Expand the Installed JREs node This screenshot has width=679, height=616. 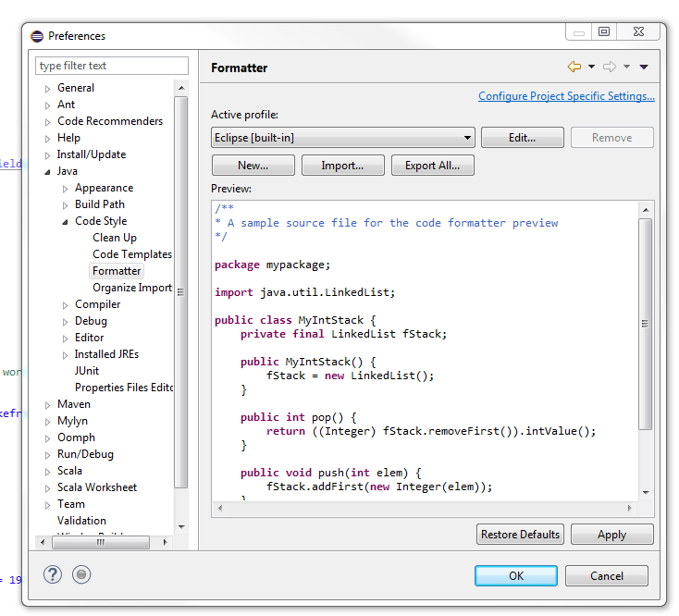65,355
